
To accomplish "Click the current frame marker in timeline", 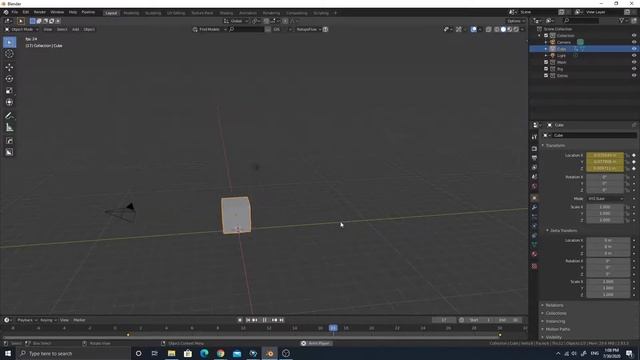I will [333, 328].
